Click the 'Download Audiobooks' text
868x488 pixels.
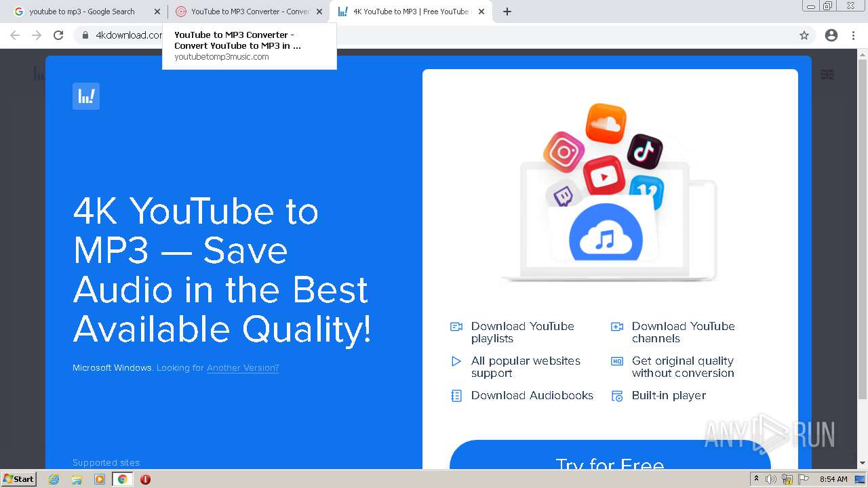(532, 395)
